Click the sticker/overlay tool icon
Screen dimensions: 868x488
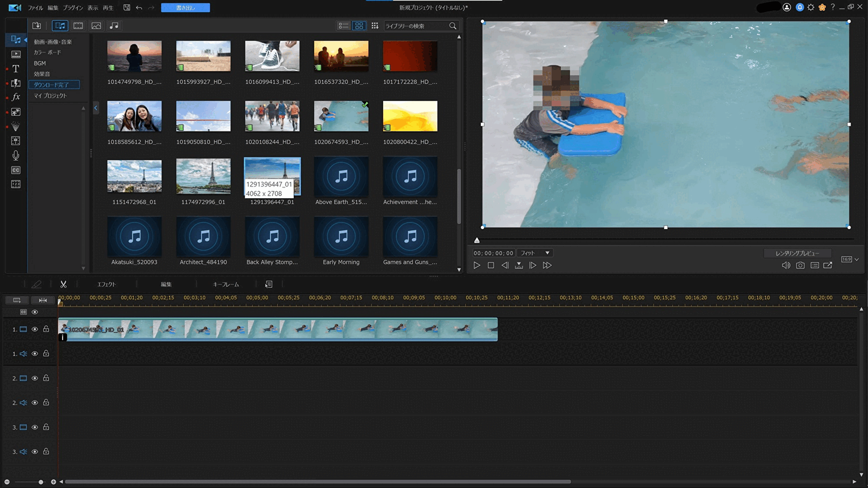pyautogui.click(x=16, y=112)
